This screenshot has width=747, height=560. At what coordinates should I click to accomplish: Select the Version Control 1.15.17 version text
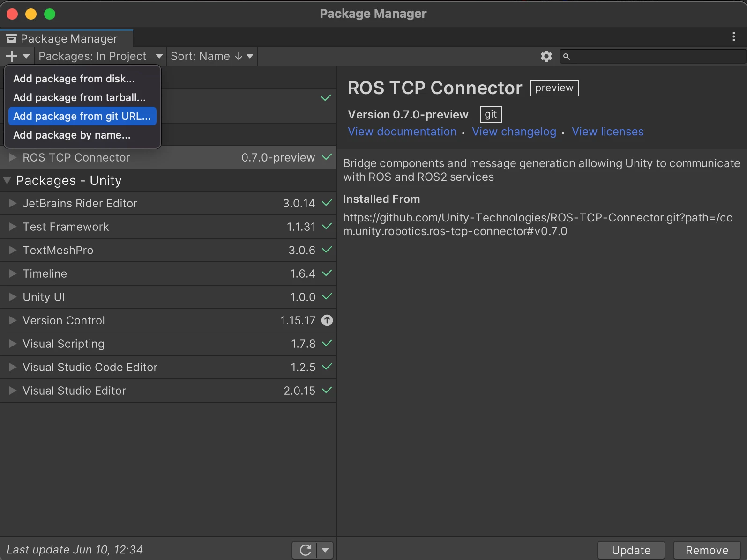(x=298, y=320)
